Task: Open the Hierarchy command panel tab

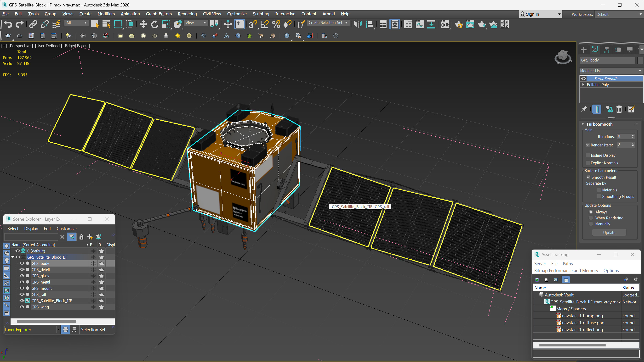Action: pos(606,50)
